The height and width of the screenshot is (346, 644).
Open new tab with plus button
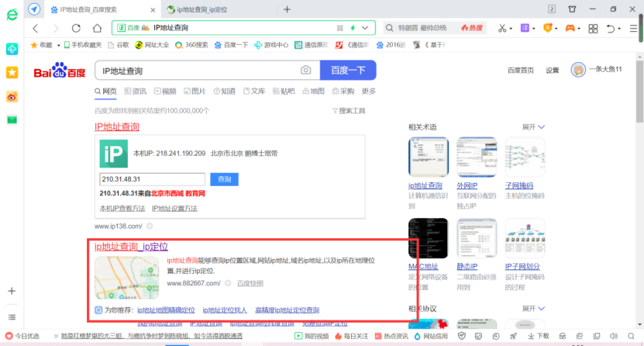pos(287,9)
